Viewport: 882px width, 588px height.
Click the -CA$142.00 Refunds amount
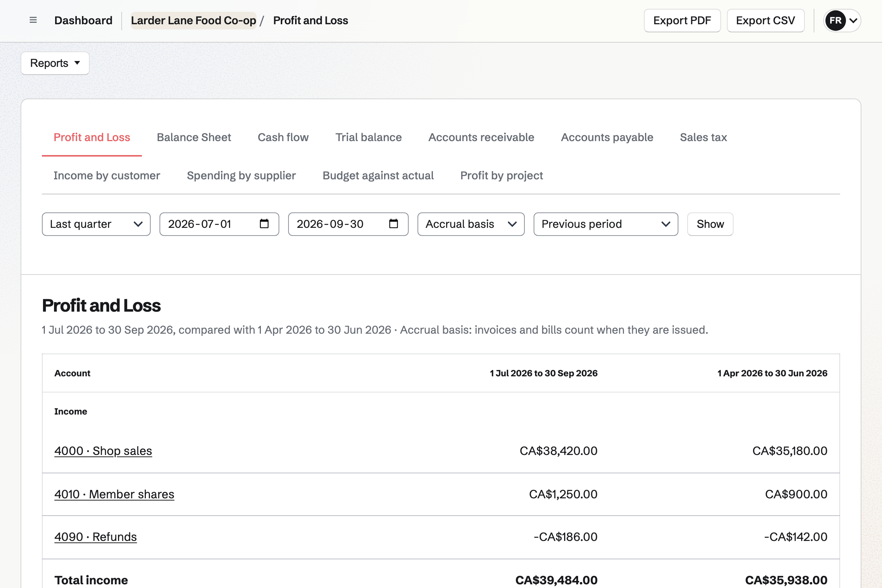pyautogui.click(x=796, y=537)
